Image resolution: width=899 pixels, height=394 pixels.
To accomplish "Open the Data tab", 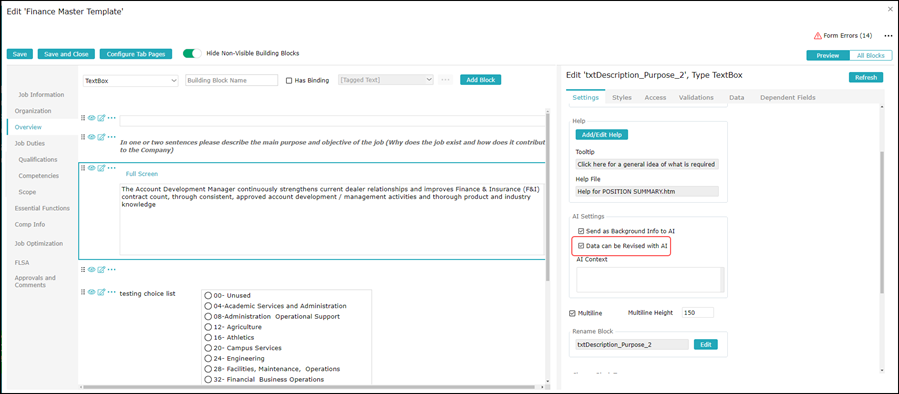I will (737, 97).
